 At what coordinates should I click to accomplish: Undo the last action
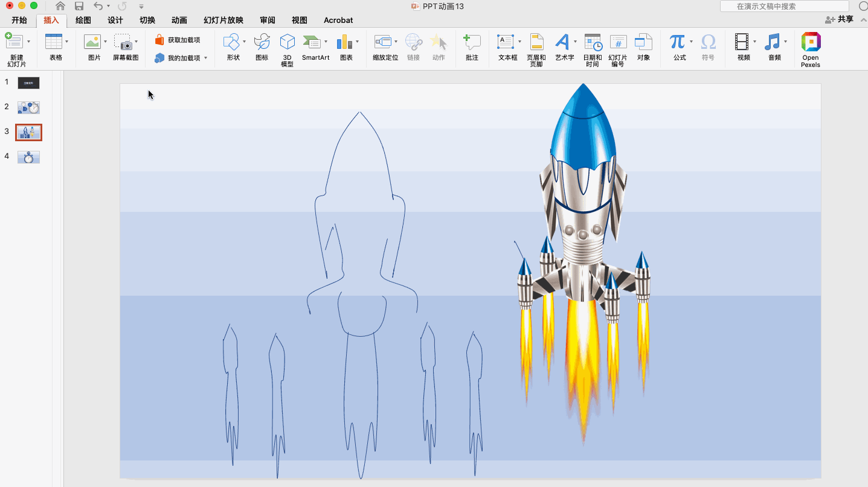(98, 6)
